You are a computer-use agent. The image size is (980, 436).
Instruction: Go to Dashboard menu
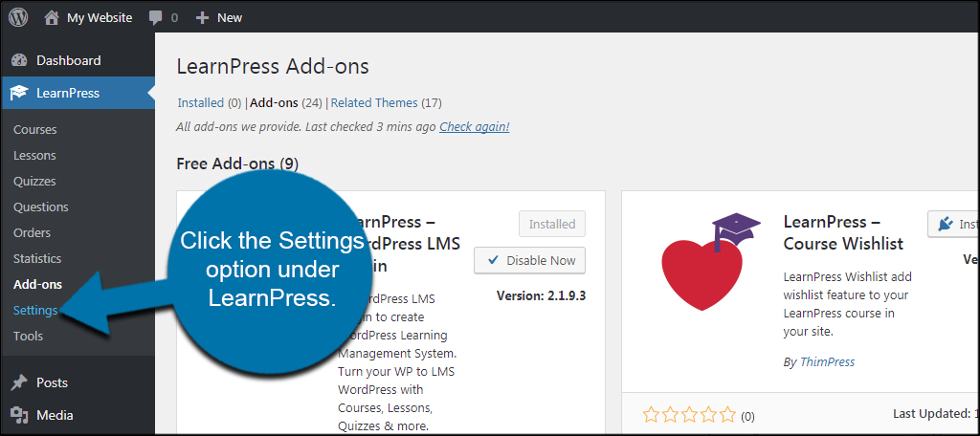coord(68,60)
